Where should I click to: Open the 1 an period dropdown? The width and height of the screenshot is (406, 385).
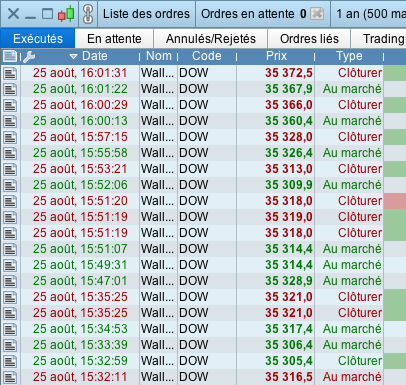(368, 14)
